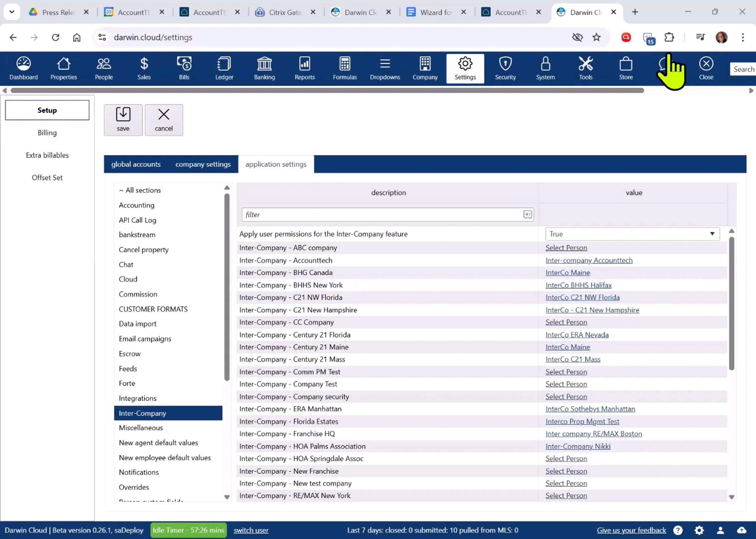Go to the Properties module

click(x=64, y=69)
